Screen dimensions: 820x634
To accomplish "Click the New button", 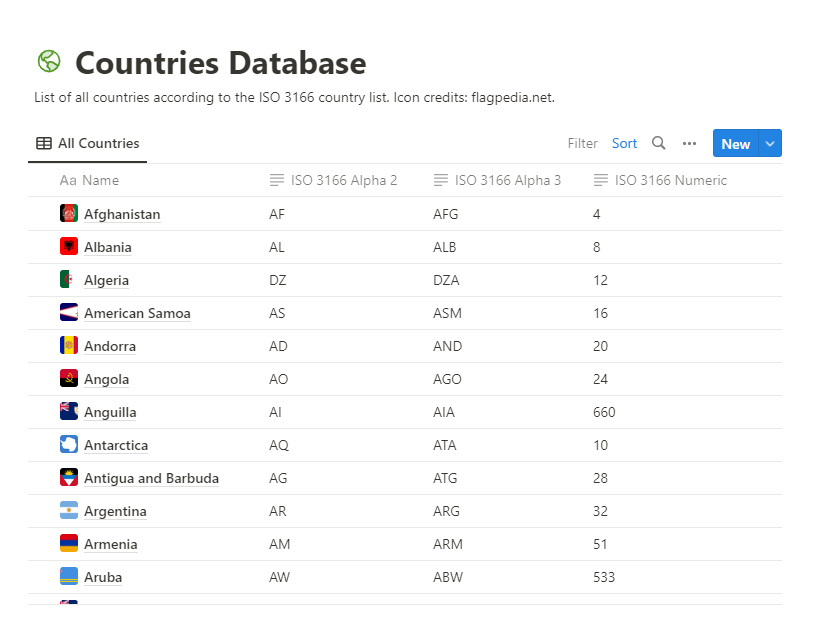I will coord(735,144).
